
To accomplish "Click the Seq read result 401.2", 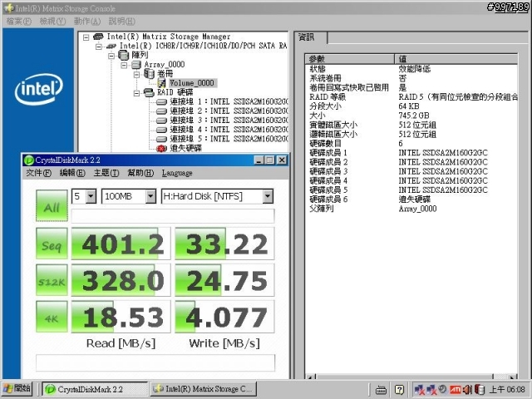I will [x=121, y=244].
